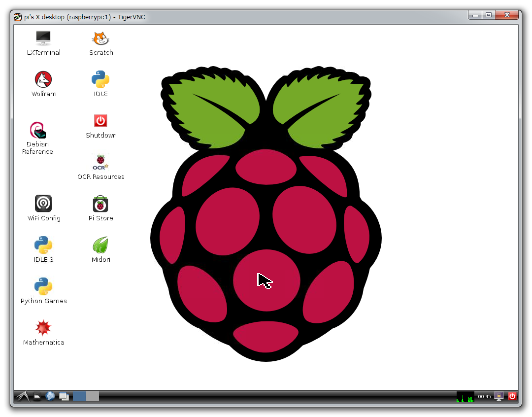Minimize the TigerVNC window
This screenshot has width=532, height=417.
point(475,15)
